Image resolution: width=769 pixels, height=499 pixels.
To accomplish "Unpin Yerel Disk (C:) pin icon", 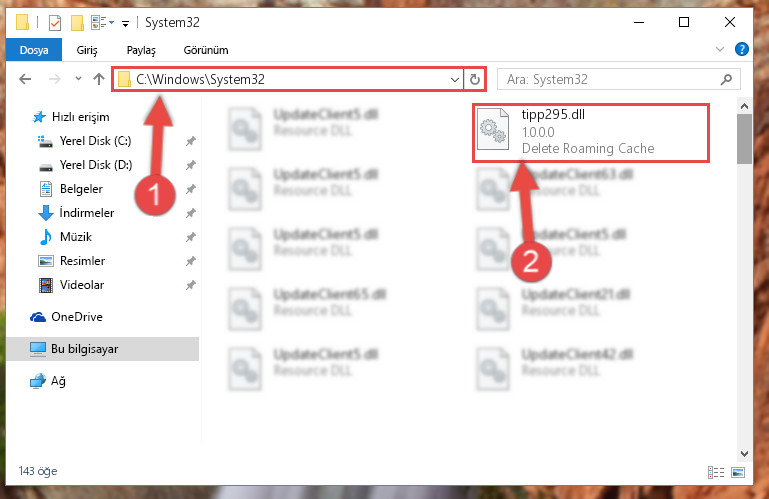I will 190,141.
